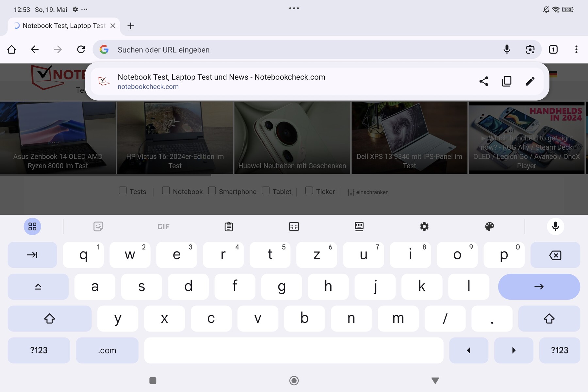Share the Notebookcheck page suggestion
Image resolution: width=588 pixels, height=392 pixels.
[484, 81]
